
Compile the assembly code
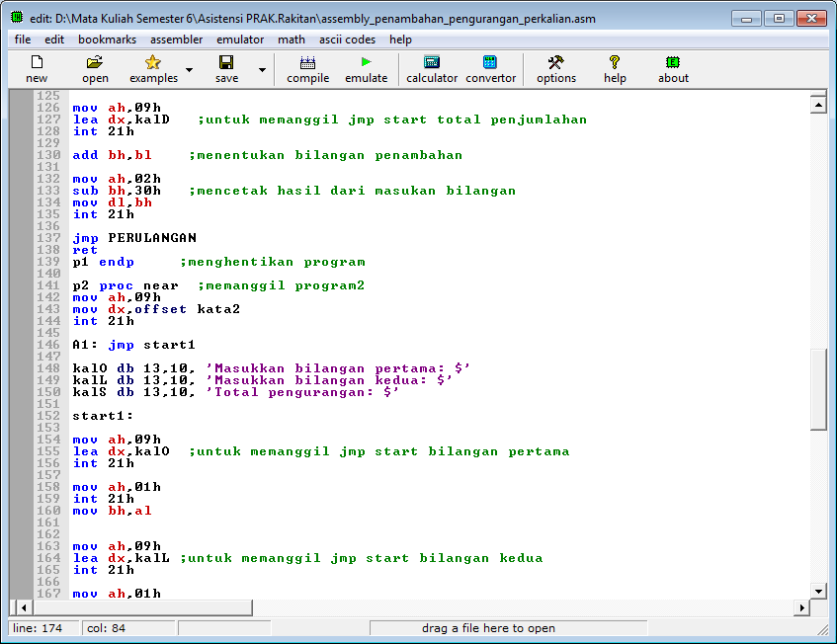point(307,62)
